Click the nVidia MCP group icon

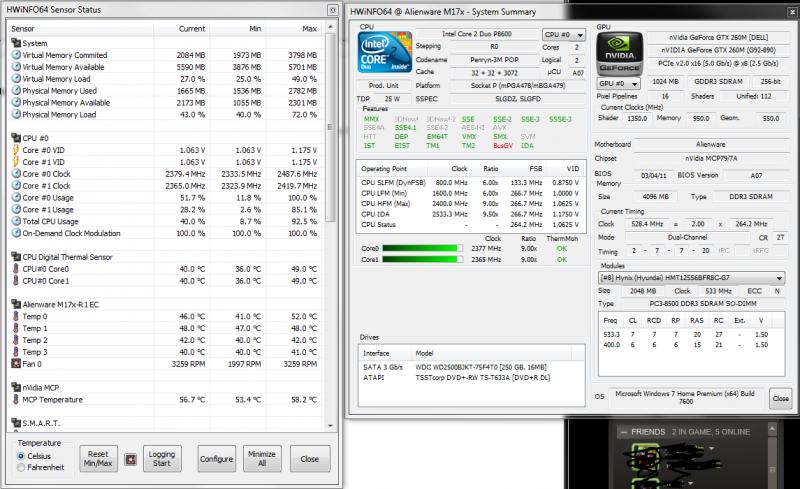[16, 387]
